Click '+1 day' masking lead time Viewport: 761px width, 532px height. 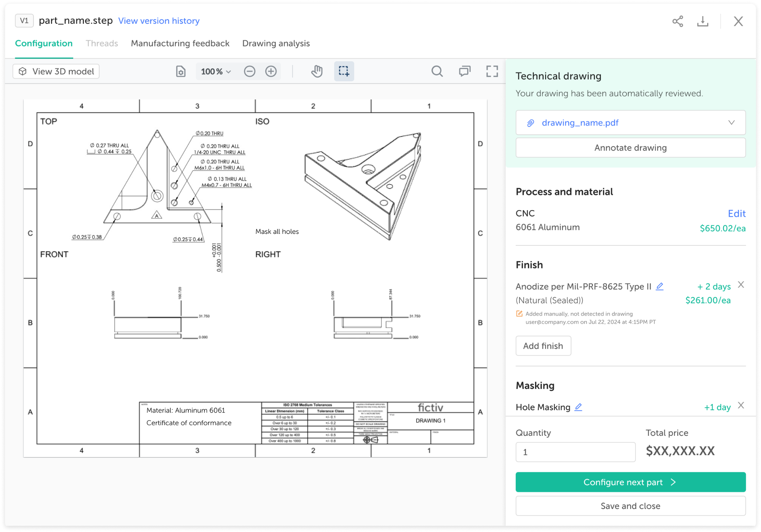coord(717,407)
